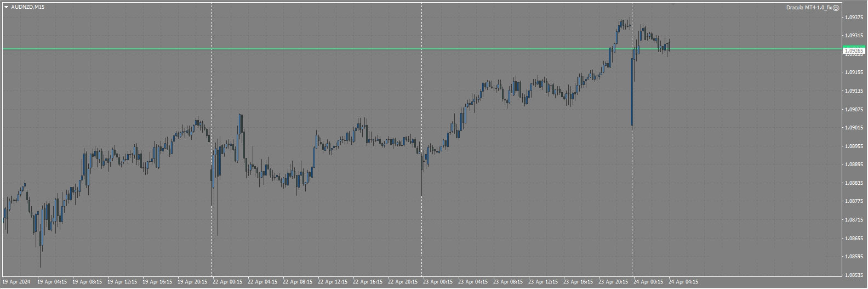The height and width of the screenshot is (289, 868).
Task: Click the smiley face Expert Advisor icon
Action: 836,8
